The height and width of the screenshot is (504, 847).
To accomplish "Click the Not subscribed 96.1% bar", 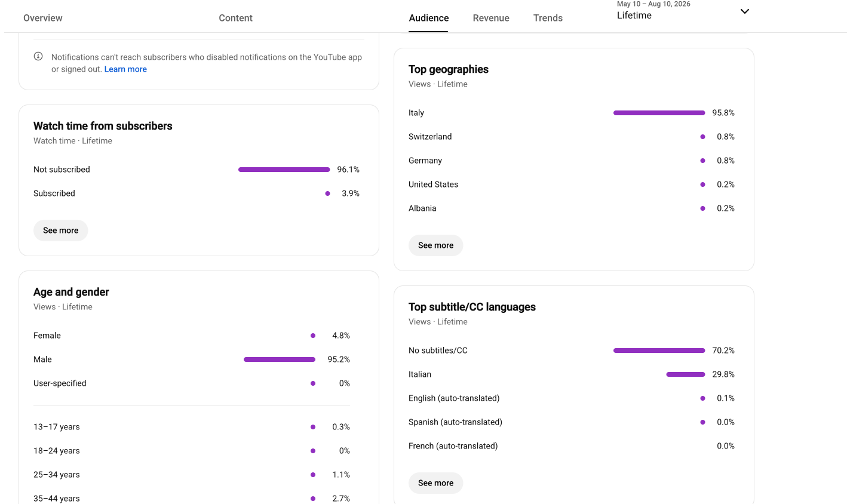I will coord(284,170).
